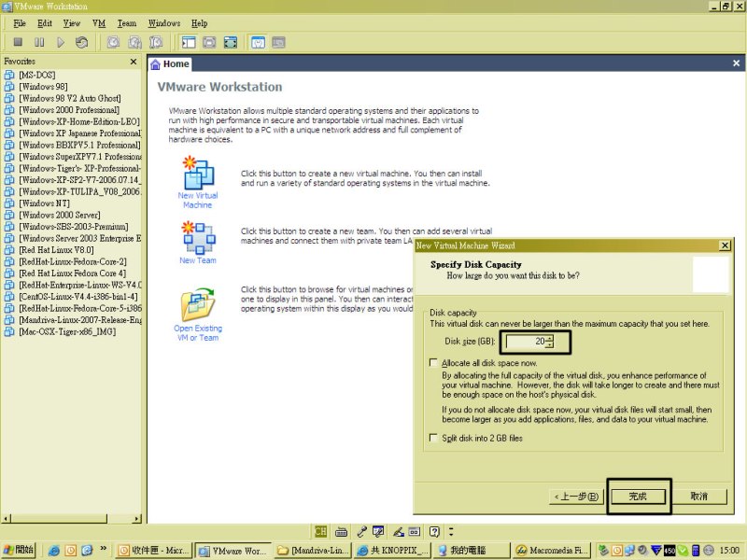Image resolution: width=747 pixels, height=560 pixels.
Task: Click the 完成 (Finish) button
Action: [x=639, y=497]
